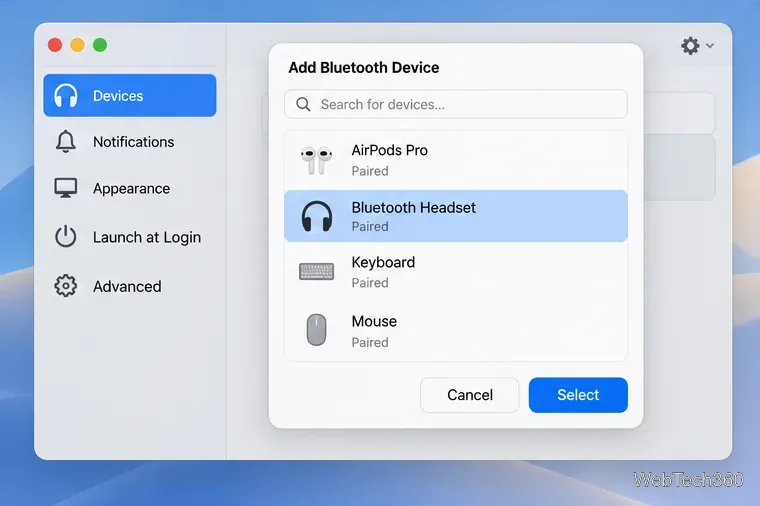This screenshot has width=760, height=506.
Task: Click the magnifying glass search icon
Action: point(303,104)
